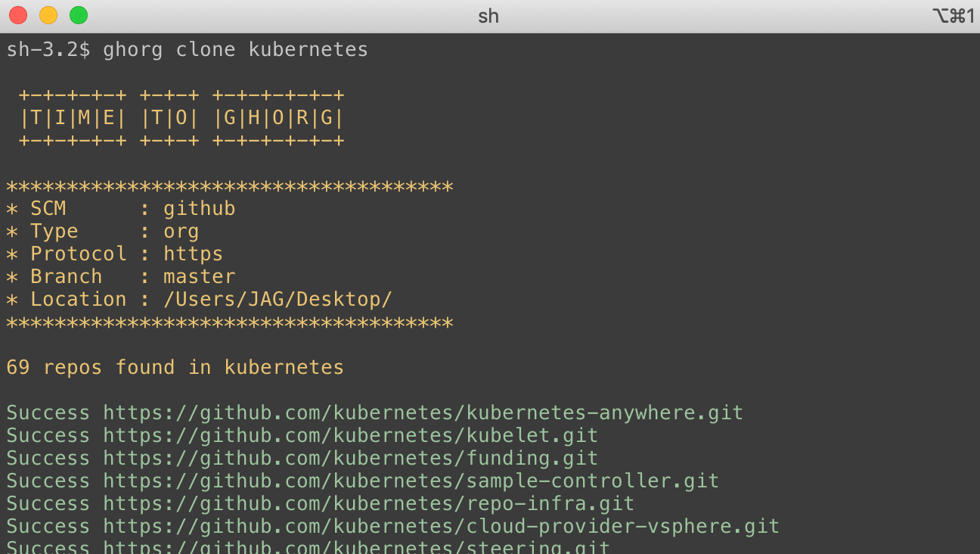Click the first Success status label
Screen dimensions: 980x554
coord(48,412)
